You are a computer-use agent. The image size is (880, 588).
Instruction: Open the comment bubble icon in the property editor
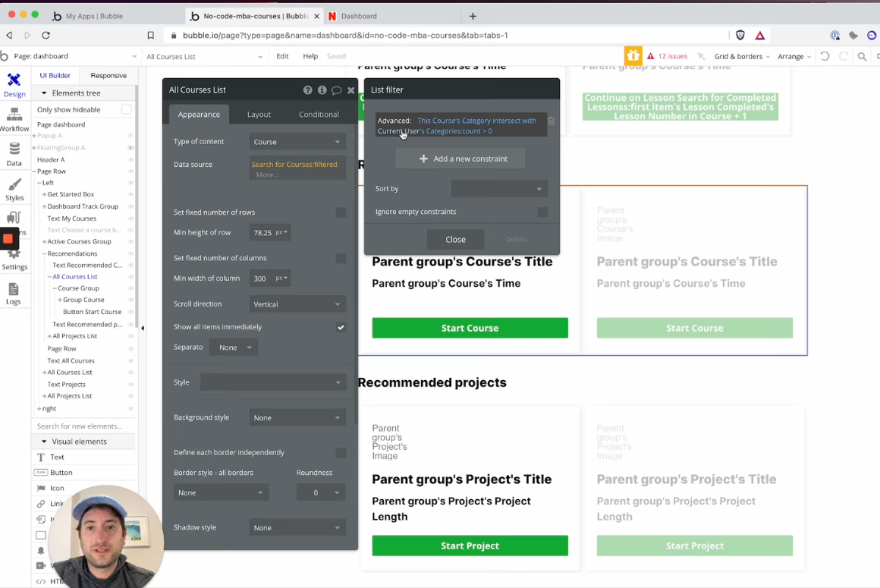pyautogui.click(x=336, y=90)
